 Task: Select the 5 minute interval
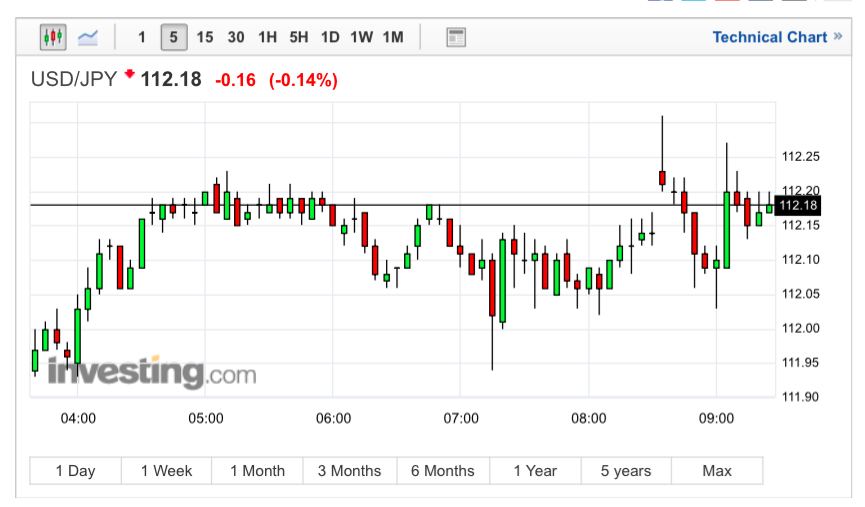pyautogui.click(x=173, y=38)
